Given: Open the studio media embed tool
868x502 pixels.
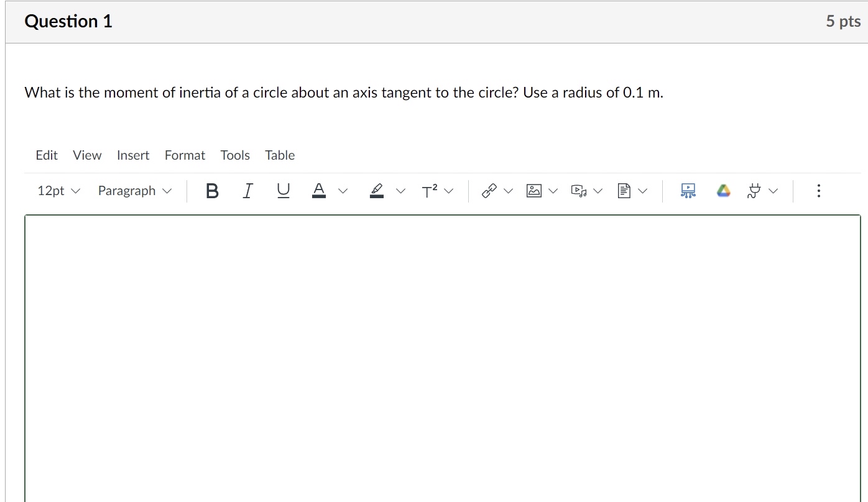Looking at the screenshot, I should point(688,191).
